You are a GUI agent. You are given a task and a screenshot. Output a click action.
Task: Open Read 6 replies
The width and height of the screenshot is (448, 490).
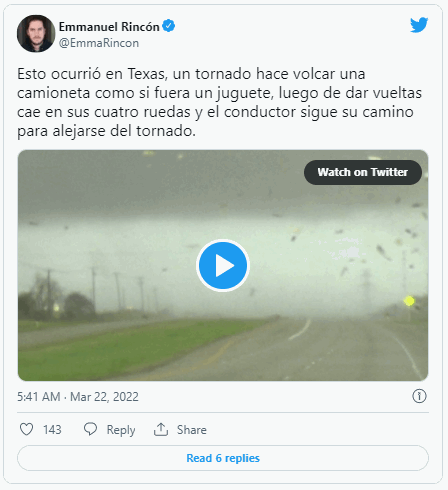(x=223, y=458)
